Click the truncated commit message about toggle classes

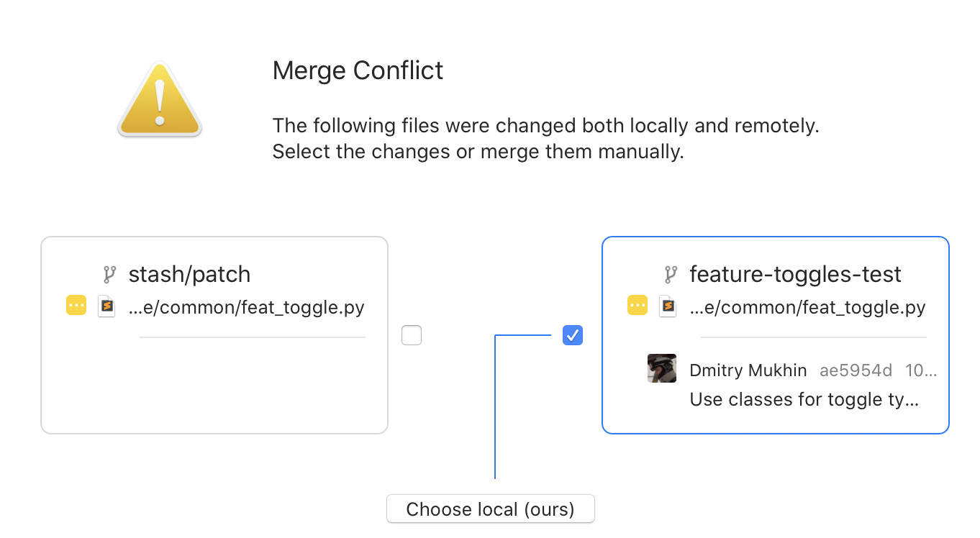[804, 399]
